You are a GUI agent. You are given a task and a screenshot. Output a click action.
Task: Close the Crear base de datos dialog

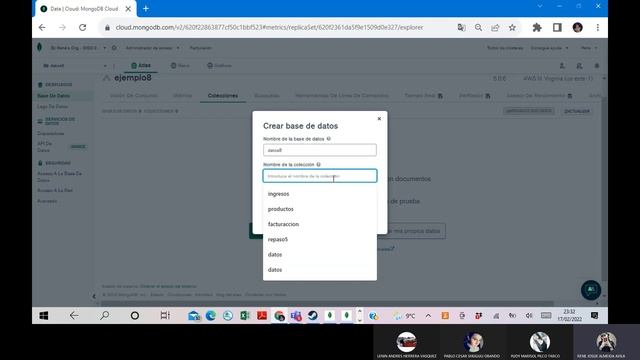pyautogui.click(x=379, y=119)
